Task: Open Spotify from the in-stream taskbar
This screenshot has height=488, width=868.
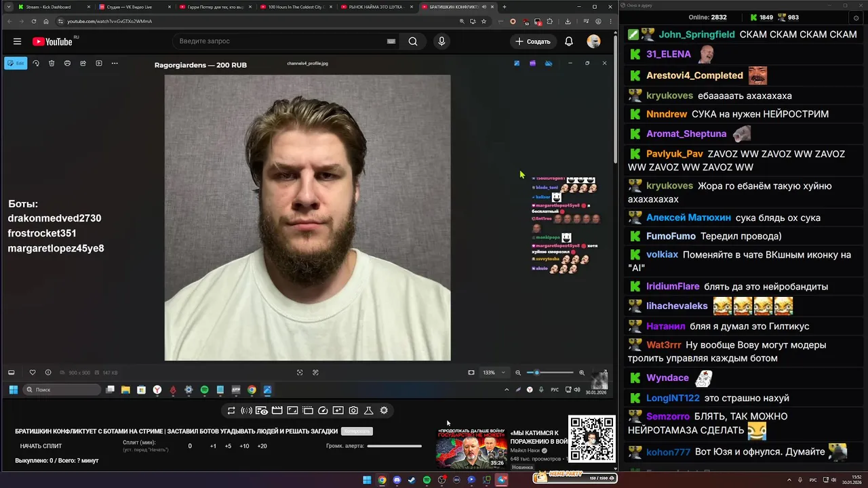Action: [204, 390]
